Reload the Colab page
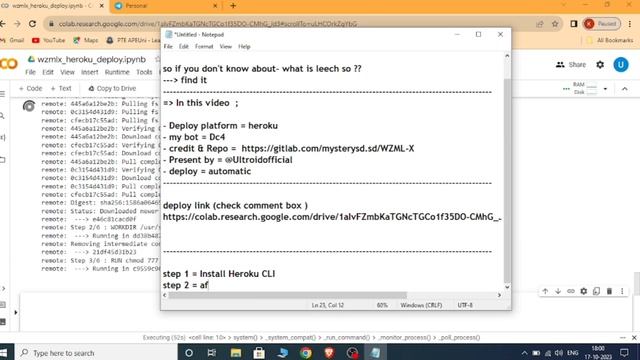This screenshot has height=360, width=640. pyautogui.click(x=32, y=24)
